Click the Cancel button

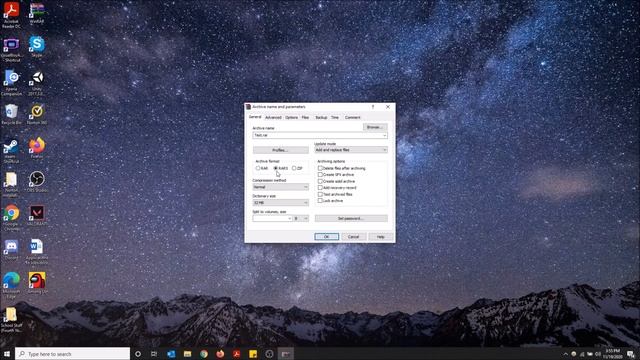click(x=353, y=237)
